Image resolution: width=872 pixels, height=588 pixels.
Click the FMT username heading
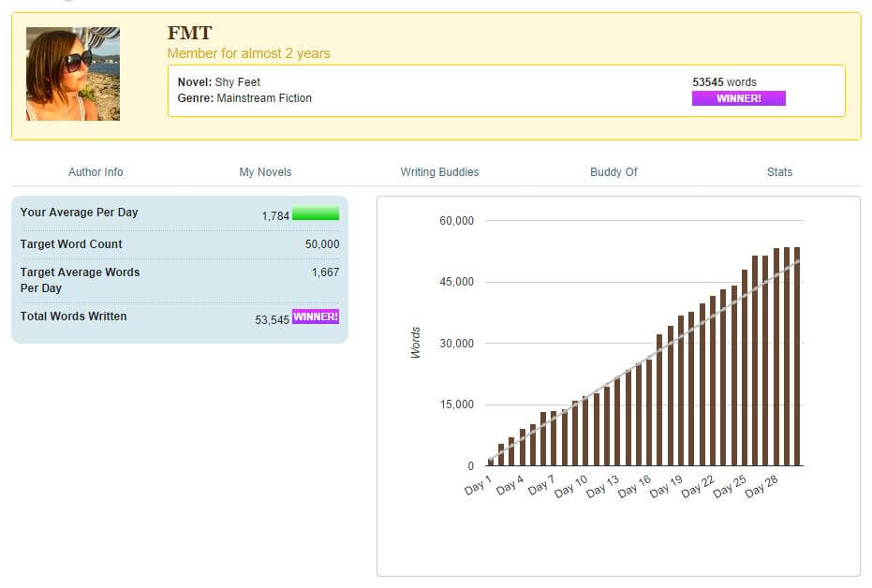pos(189,34)
